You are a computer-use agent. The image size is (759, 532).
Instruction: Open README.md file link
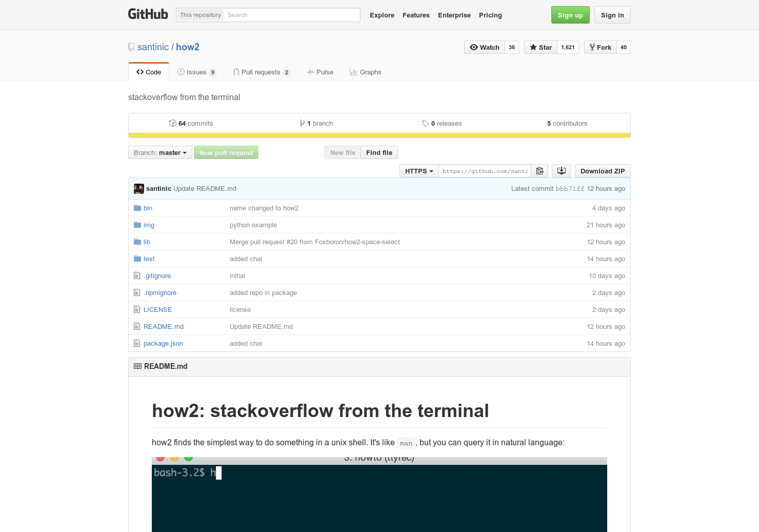pyautogui.click(x=164, y=326)
